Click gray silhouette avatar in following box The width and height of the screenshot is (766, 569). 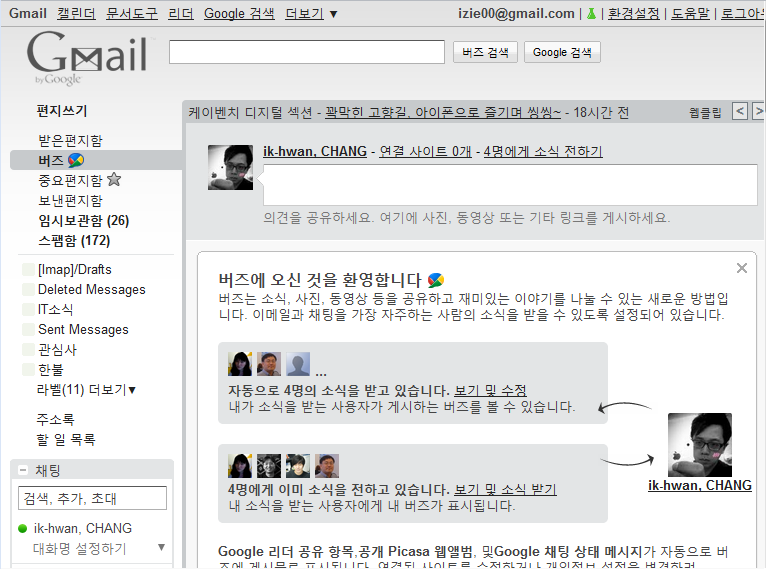point(298,364)
